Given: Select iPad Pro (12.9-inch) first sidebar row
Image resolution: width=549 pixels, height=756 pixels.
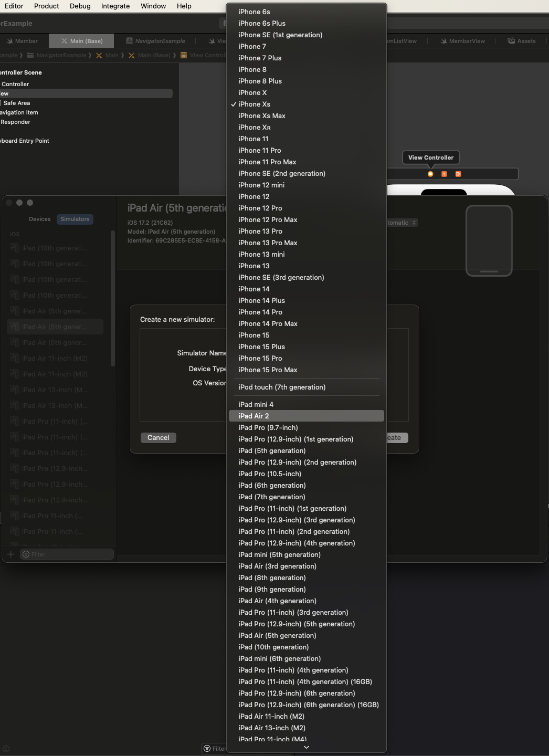Looking at the screenshot, I should 56,468.
